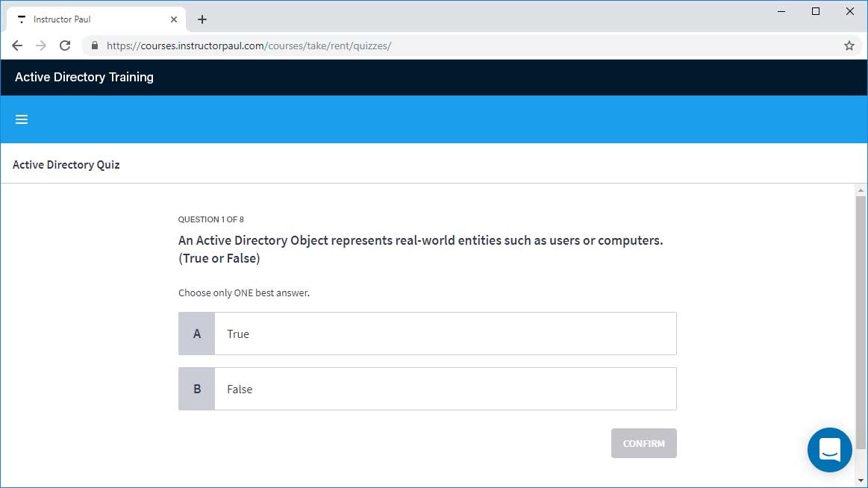Choose the letter A option box

pyautogui.click(x=197, y=334)
